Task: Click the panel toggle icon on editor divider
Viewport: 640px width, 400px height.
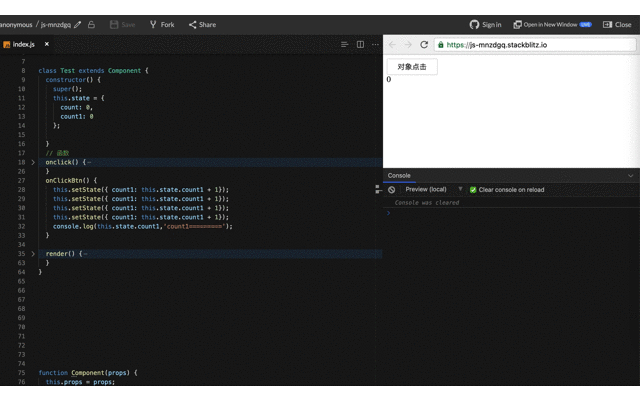Action: click(x=378, y=189)
